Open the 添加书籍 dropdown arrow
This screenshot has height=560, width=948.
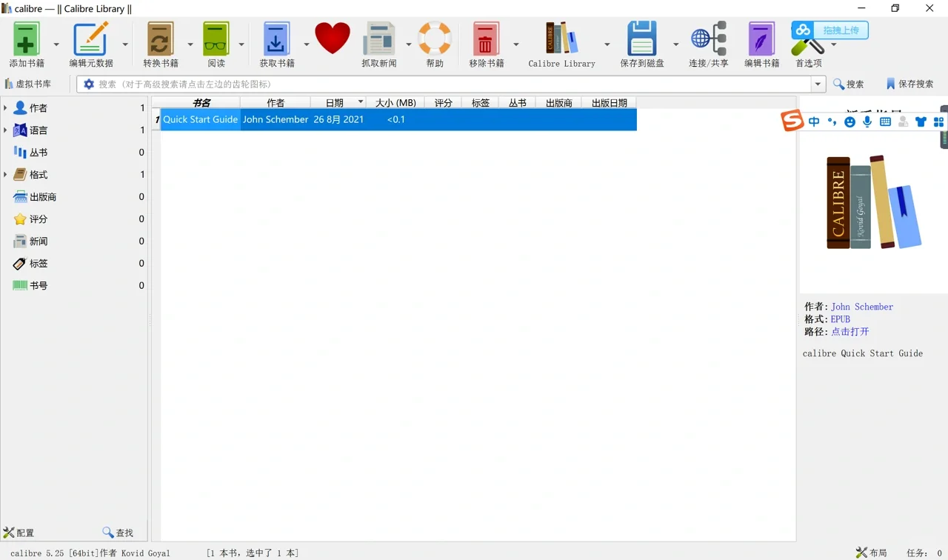click(56, 44)
